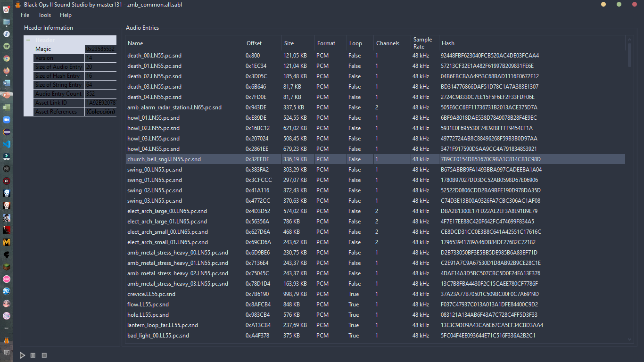This screenshot has height=362, width=644.
Task: Launch Firefox from the dock
Action: point(7,71)
